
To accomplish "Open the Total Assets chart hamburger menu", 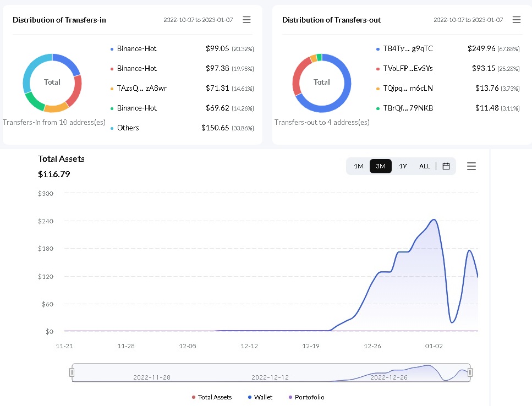I will [x=471, y=166].
